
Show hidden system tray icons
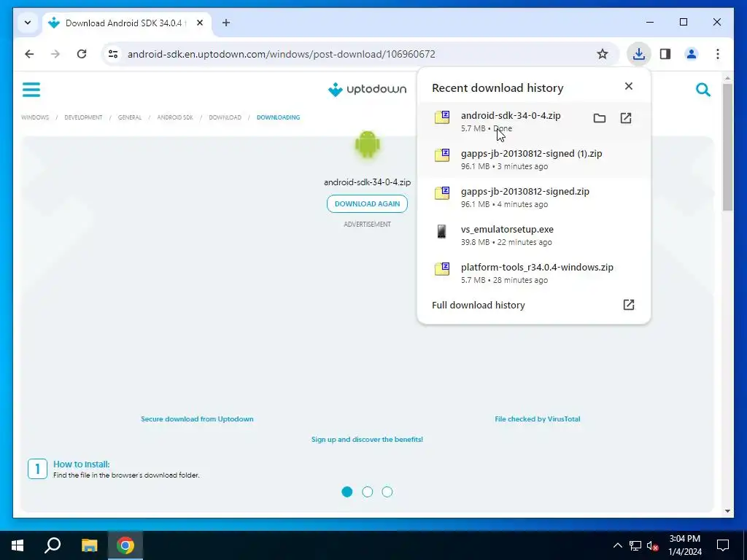[617, 545]
